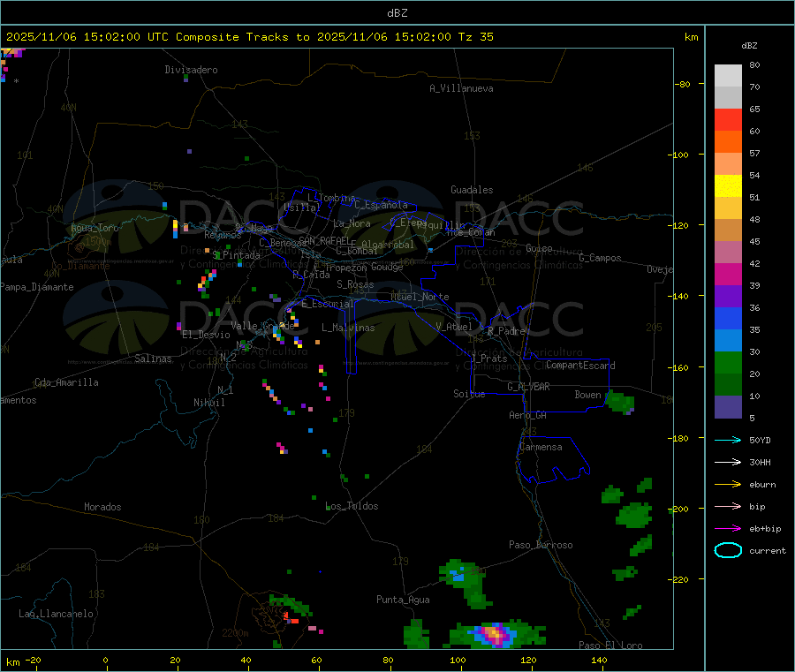This screenshot has width=795, height=672.
Task: Click the 140 tick on bottom km axis
Action: click(x=599, y=660)
